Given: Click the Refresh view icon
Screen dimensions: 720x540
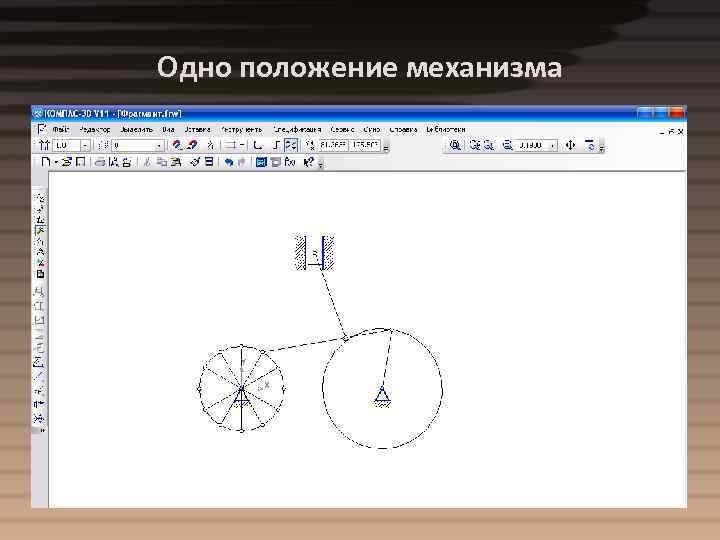Looking at the screenshot, I should (x=590, y=146).
